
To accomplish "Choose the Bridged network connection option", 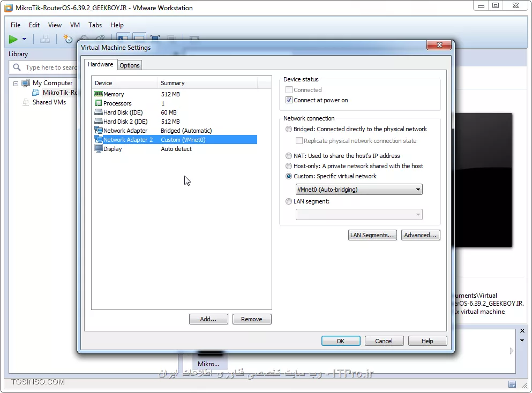I will point(289,129).
